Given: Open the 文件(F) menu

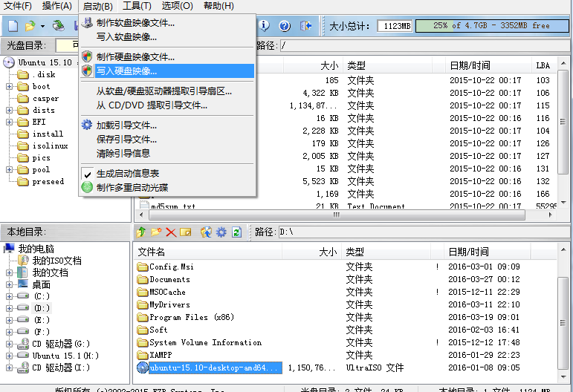Looking at the screenshot, I should pos(18,6).
